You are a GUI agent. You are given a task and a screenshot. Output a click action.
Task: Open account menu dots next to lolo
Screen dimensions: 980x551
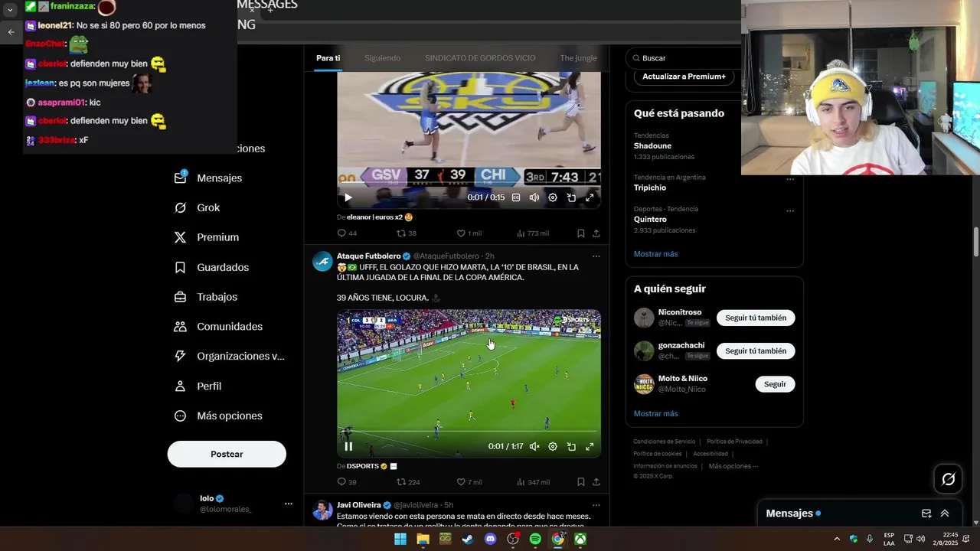(x=289, y=504)
